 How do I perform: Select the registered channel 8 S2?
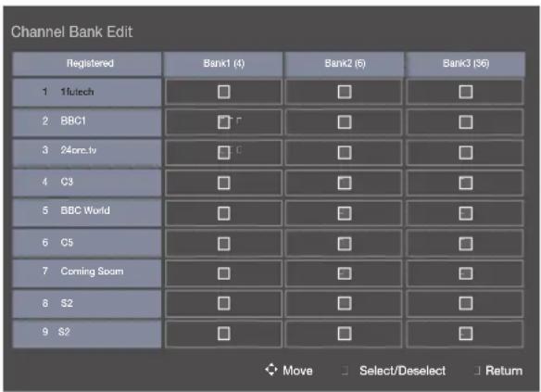click(x=87, y=304)
